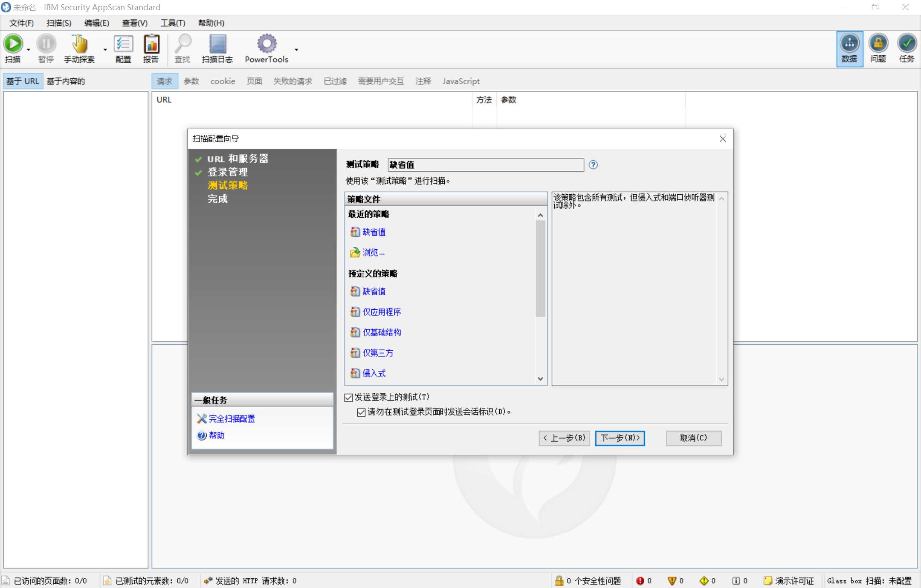Click the security issues lock status icon
Image resolution: width=921 pixels, height=588 pixels.
click(559, 581)
